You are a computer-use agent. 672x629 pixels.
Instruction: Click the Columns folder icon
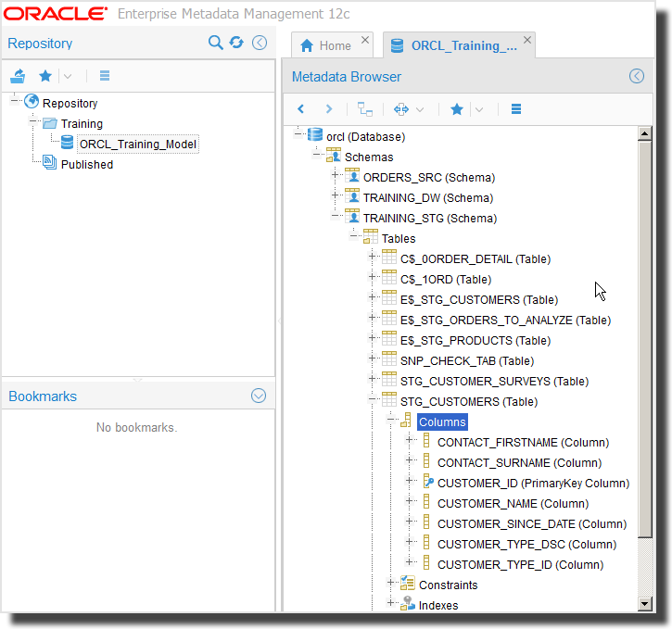(406, 420)
